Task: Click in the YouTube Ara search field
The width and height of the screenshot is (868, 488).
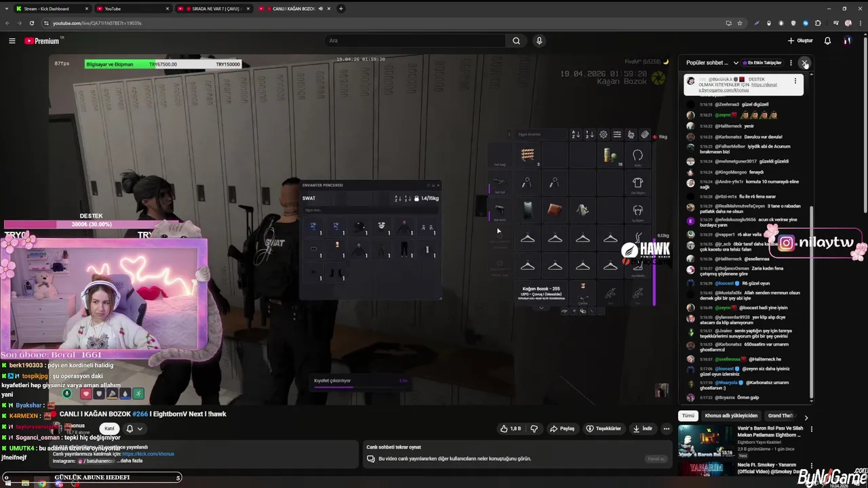Action: tap(414, 41)
